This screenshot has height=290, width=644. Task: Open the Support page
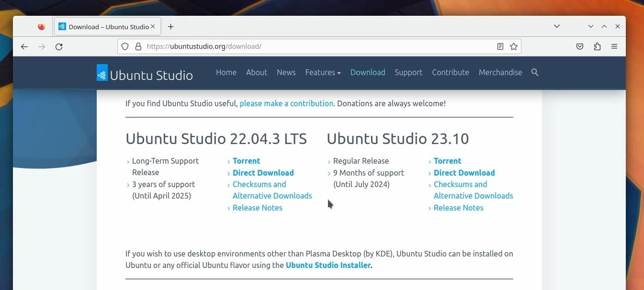(x=408, y=72)
